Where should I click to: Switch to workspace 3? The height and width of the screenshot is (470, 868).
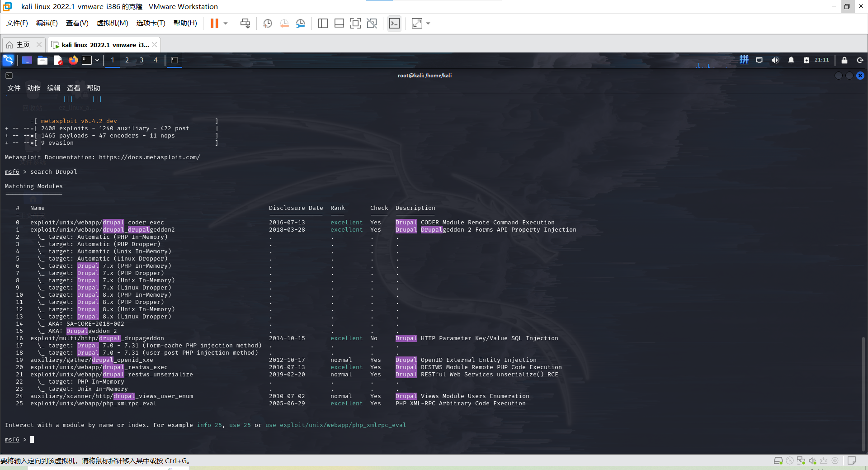click(142, 60)
